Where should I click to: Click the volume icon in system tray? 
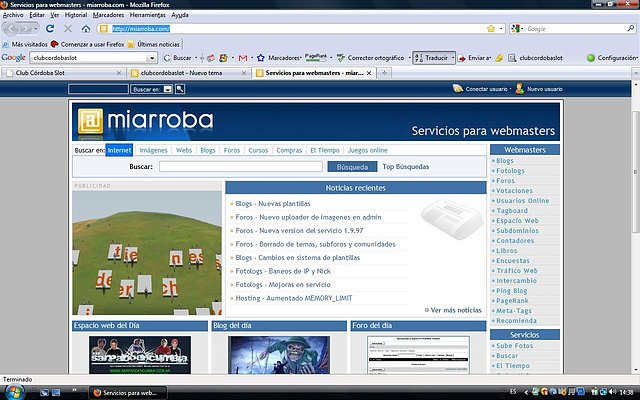click(x=612, y=392)
